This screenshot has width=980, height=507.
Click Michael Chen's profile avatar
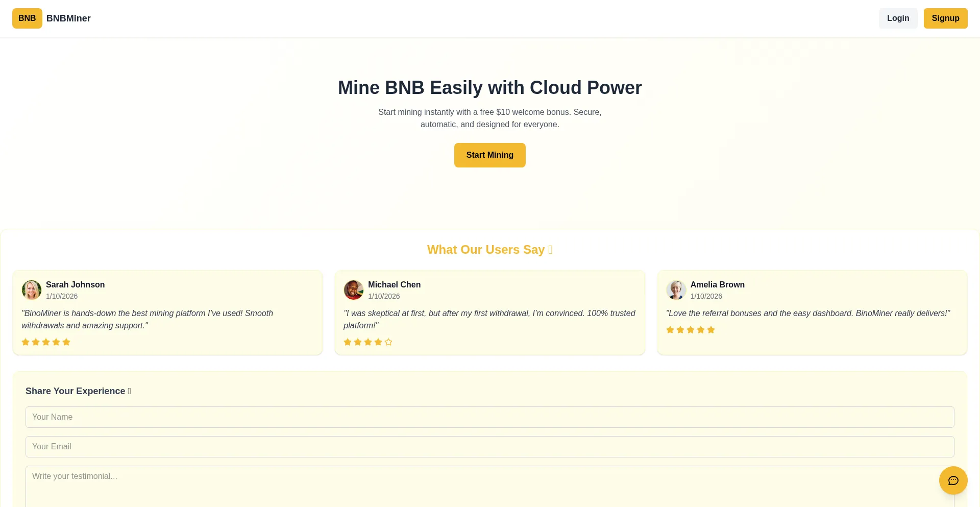coord(354,289)
